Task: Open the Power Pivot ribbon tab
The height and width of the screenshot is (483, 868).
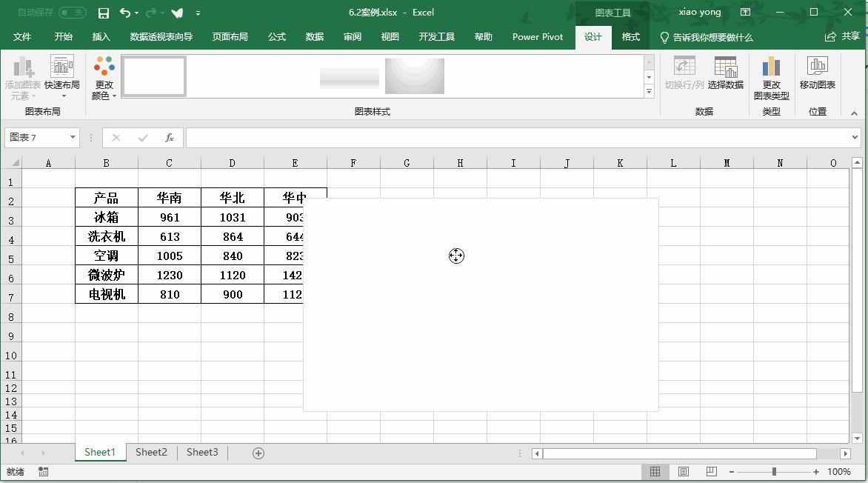Action: click(537, 36)
